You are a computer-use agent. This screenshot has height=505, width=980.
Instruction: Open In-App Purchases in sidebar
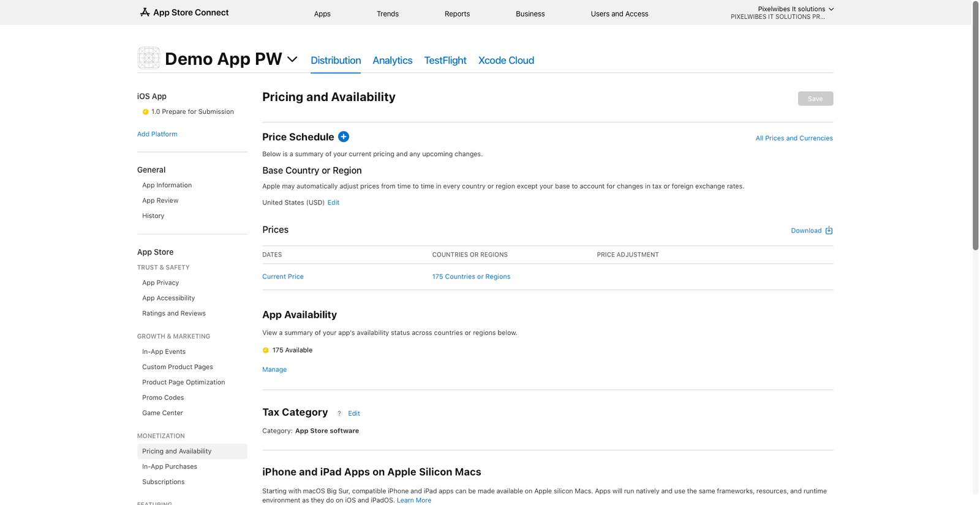[x=170, y=466]
